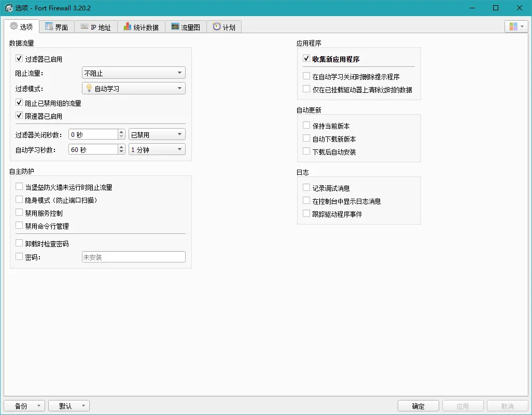Enable 自动下载新版本 checkbox
The height and width of the screenshot is (415, 532).
(x=306, y=138)
